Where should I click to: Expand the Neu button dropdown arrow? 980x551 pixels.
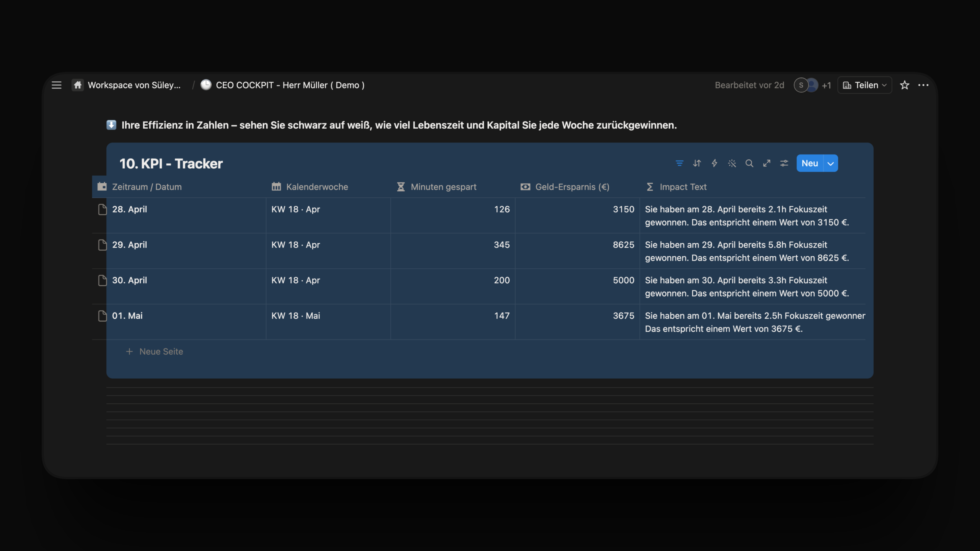click(x=831, y=164)
